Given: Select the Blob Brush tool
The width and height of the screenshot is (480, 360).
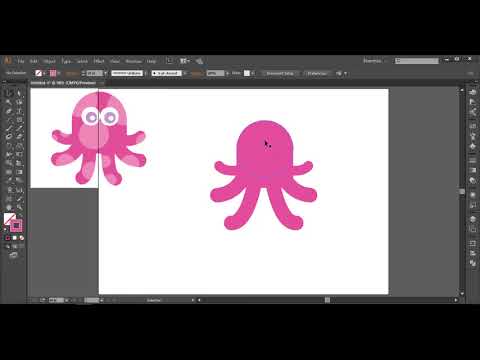Looking at the screenshot, I should pyautogui.click(x=9, y=137).
